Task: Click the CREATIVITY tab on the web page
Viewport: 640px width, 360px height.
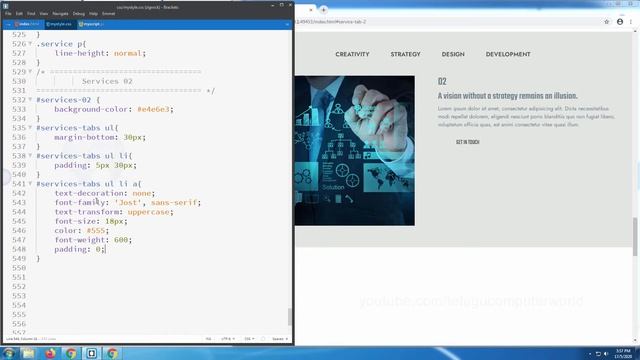Action: [352, 54]
